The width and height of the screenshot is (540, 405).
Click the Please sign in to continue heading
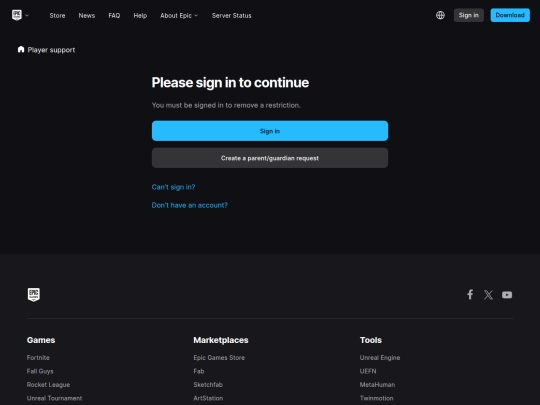click(x=230, y=83)
